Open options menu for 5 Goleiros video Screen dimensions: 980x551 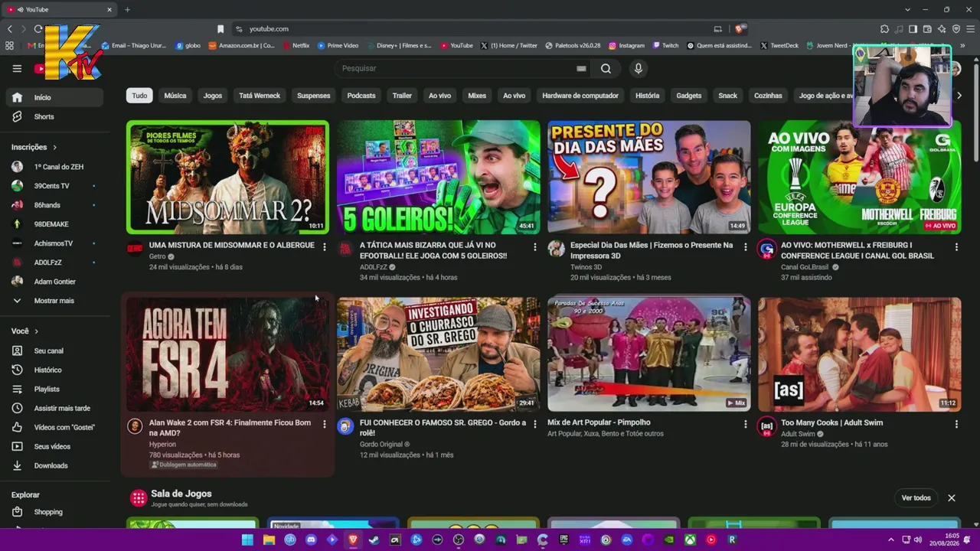click(x=534, y=247)
